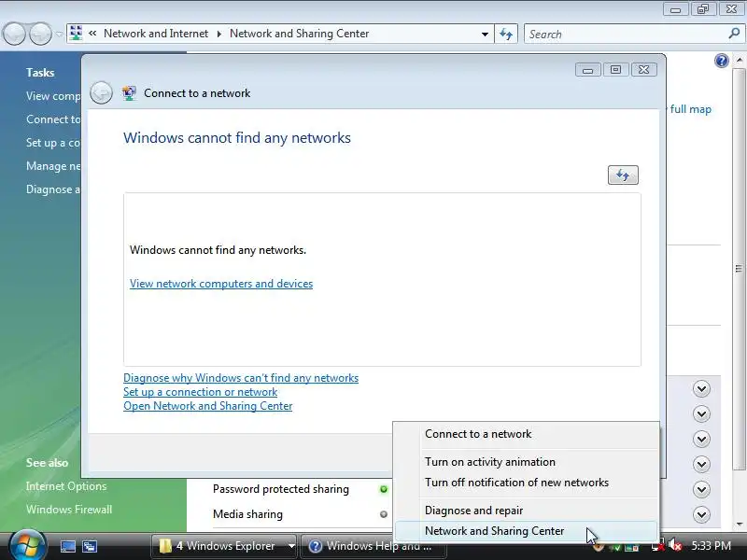Close the Connect to a network dialog

pos(643,69)
